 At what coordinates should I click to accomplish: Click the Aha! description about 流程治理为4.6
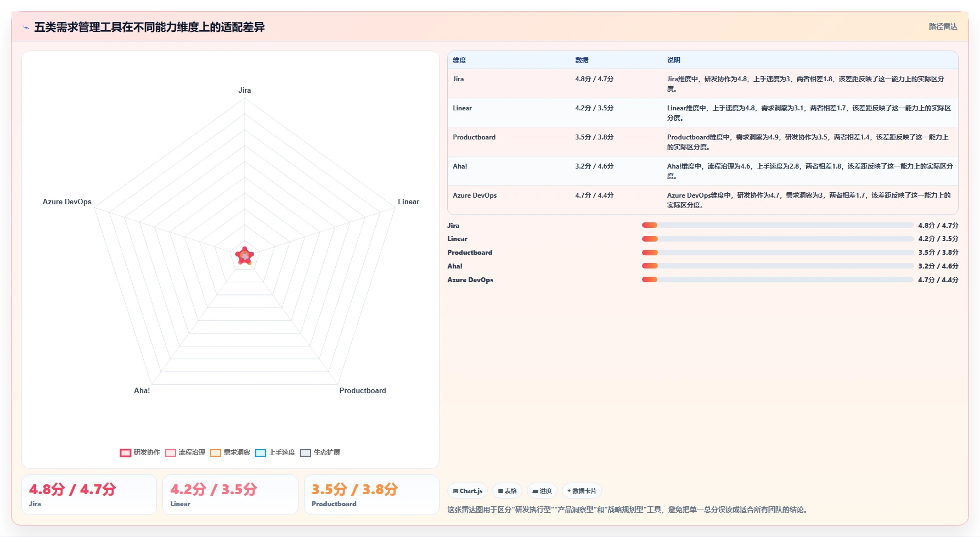(810, 171)
